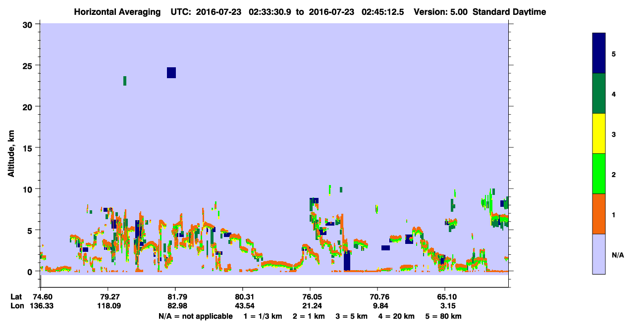Click the altitude tick label 10
The height and width of the screenshot is (330, 644).
tap(29, 189)
